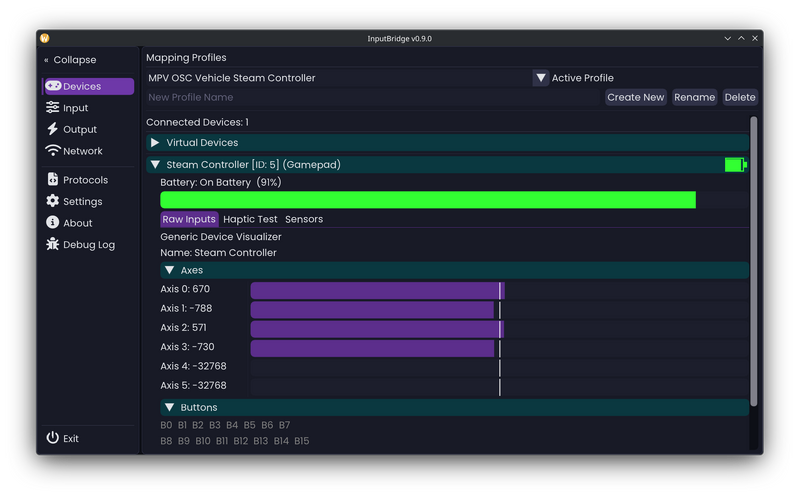Click Connected Devices: 1 text
Screen dimensions: 800x498
coord(197,122)
